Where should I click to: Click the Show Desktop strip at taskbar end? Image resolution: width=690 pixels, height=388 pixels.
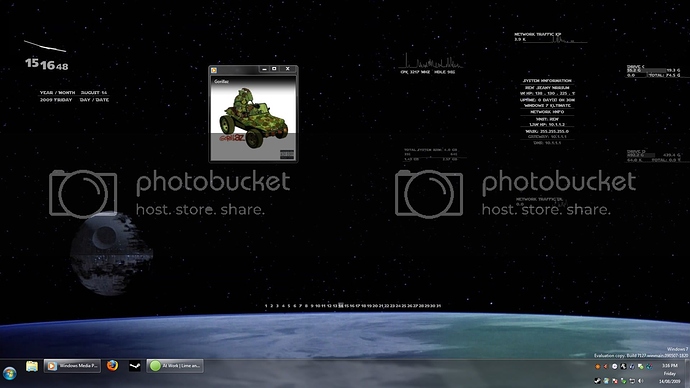687,373
